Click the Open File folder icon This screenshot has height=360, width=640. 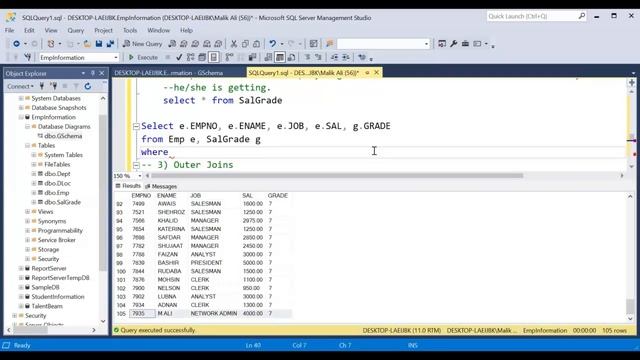87,44
